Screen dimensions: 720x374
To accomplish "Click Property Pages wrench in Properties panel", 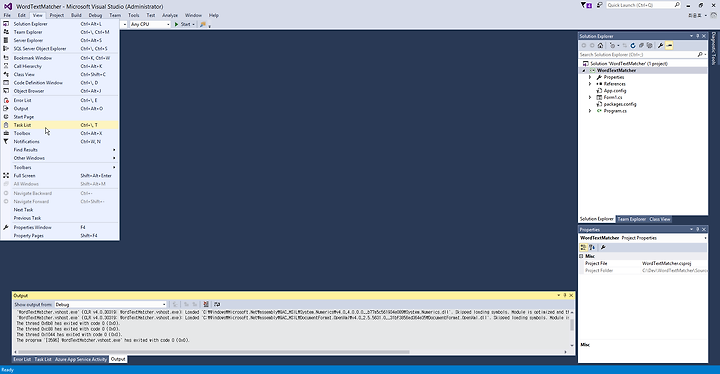I will coord(603,247).
